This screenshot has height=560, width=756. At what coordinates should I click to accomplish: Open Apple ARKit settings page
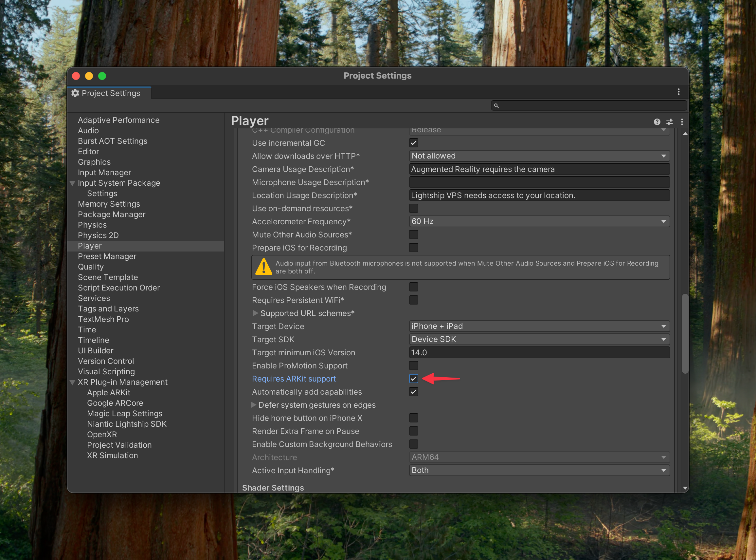point(108,393)
